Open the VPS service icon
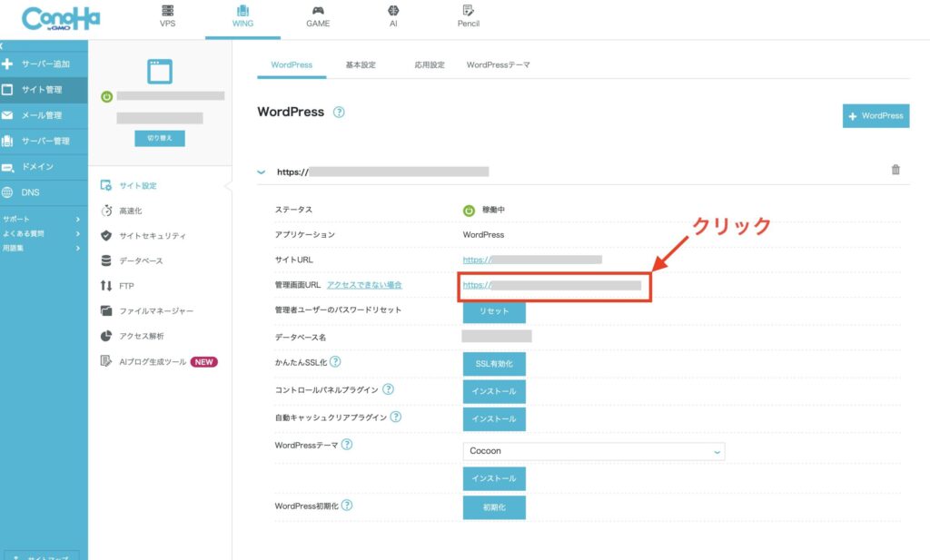Screen dimensions: 930x560 pyautogui.click(x=168, y=11)
